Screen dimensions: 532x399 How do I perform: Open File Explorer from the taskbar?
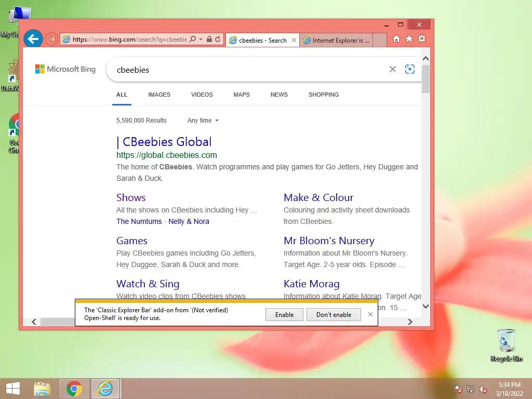pos(42,389)
